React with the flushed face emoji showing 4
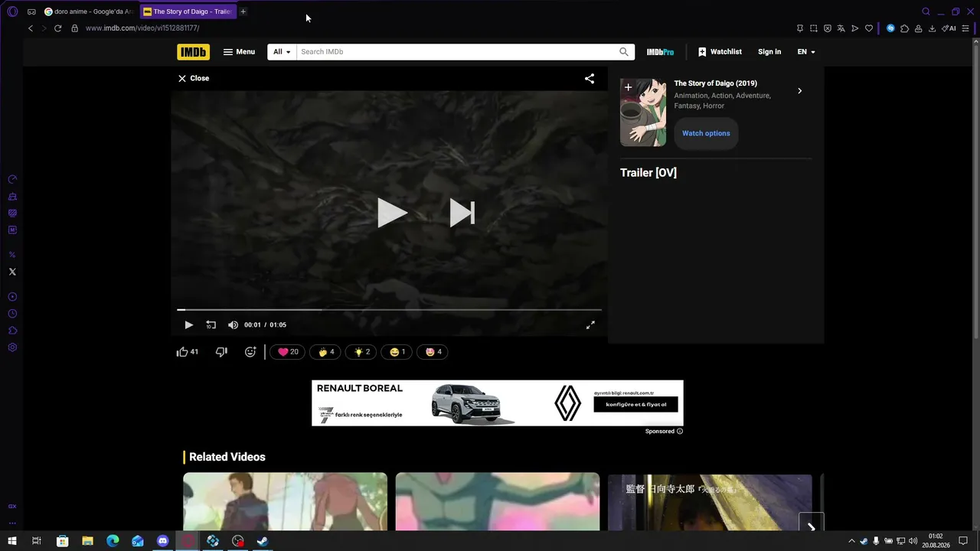Image resolution: width=980 pixels, height=551 pixels. click(433, 352)
